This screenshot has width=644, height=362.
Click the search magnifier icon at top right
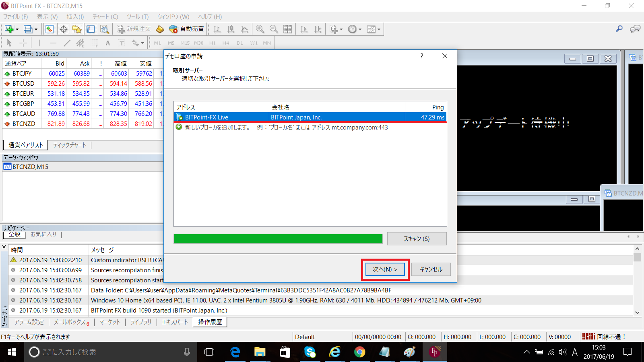click(x=619, y=29)
